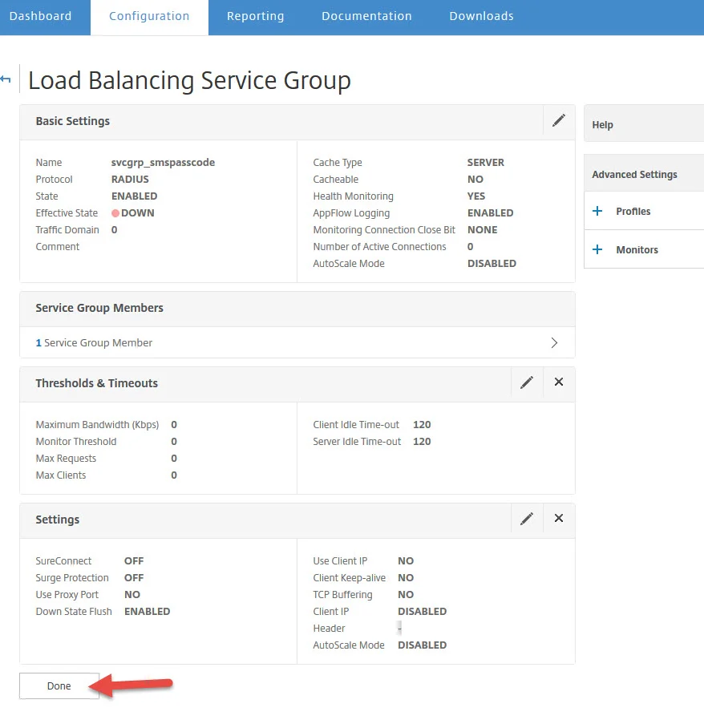
Task: Edit the Settings section with the pencil icon
Action: 527,519
